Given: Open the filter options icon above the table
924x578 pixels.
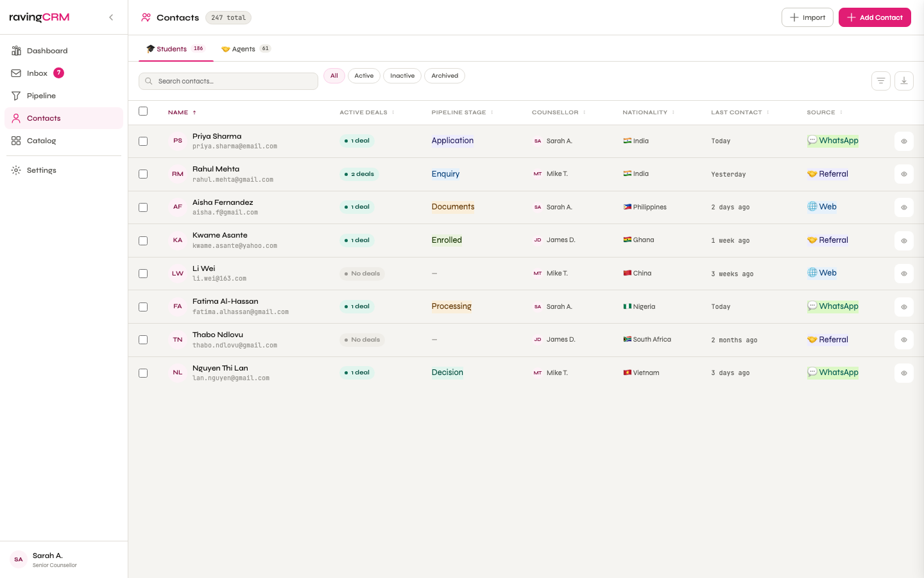Looking at the screenshot, I should (x=880, y=80).
